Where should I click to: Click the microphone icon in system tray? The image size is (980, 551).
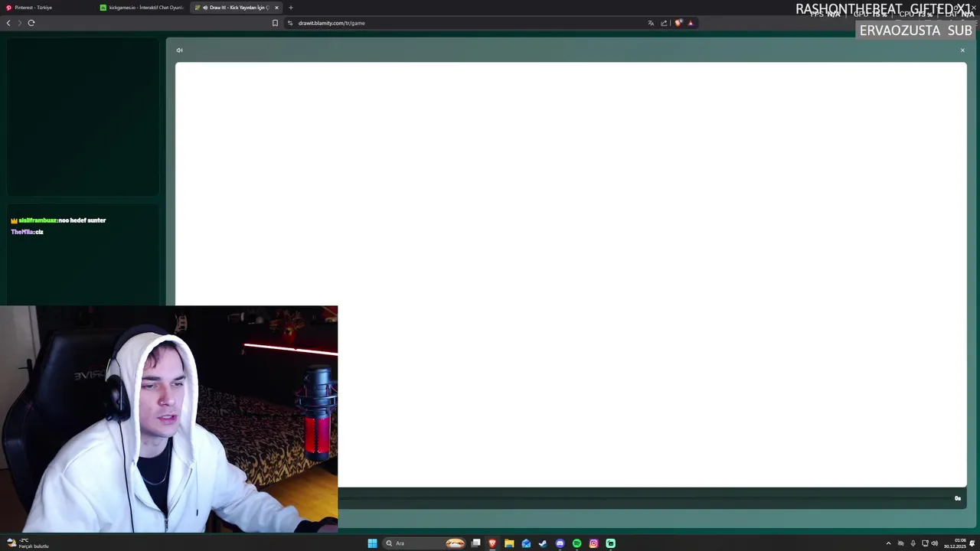click(913, 543)
